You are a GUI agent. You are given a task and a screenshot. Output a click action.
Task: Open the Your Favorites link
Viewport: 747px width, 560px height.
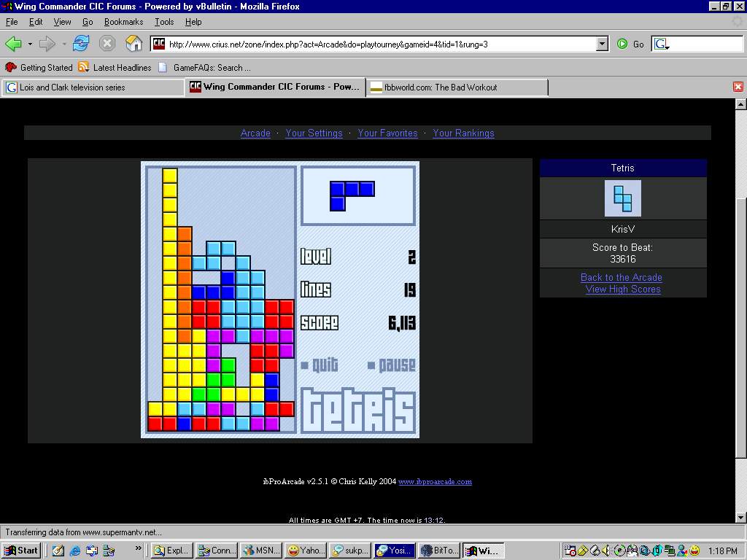point(387,133)
